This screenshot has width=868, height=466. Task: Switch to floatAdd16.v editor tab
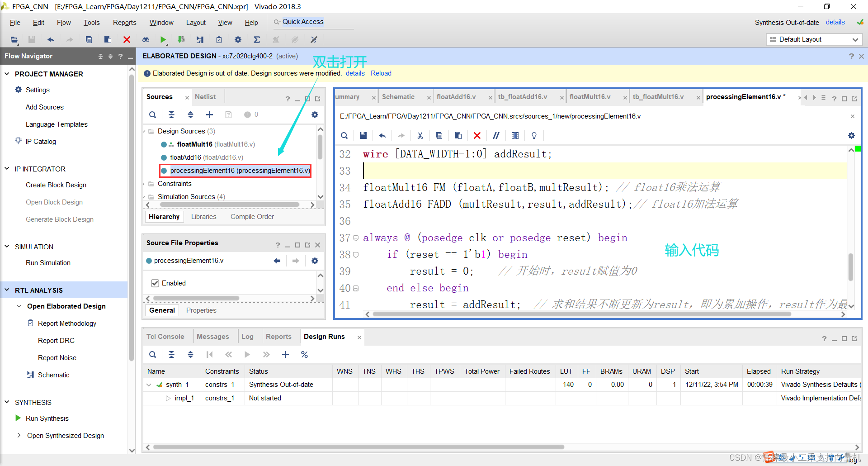(x=456, y=97)
